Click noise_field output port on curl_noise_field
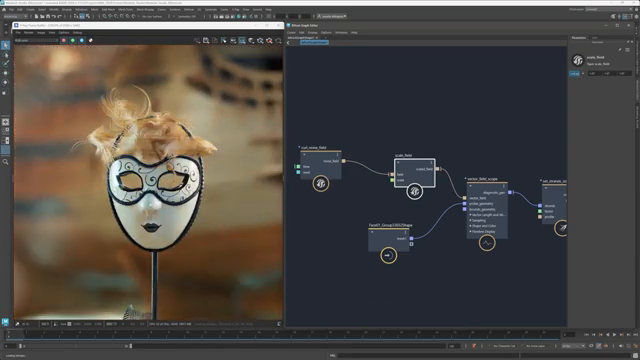Viewport: 640px width, 360px height. [344, 161]
